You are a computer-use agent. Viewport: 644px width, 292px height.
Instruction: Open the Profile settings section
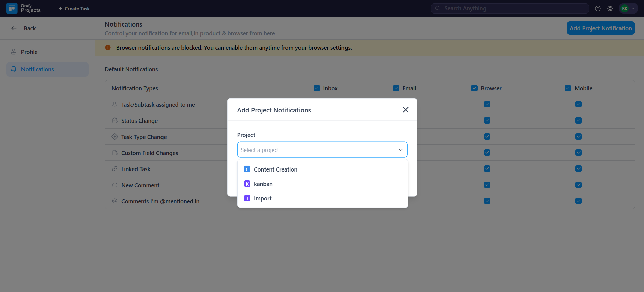(x=29, y=52)
